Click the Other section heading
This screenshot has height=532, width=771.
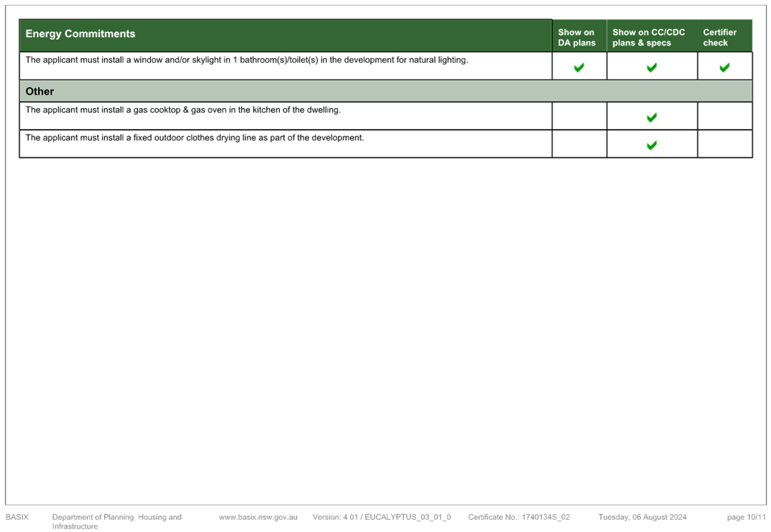pyautogui.click(x=40, y=91)
